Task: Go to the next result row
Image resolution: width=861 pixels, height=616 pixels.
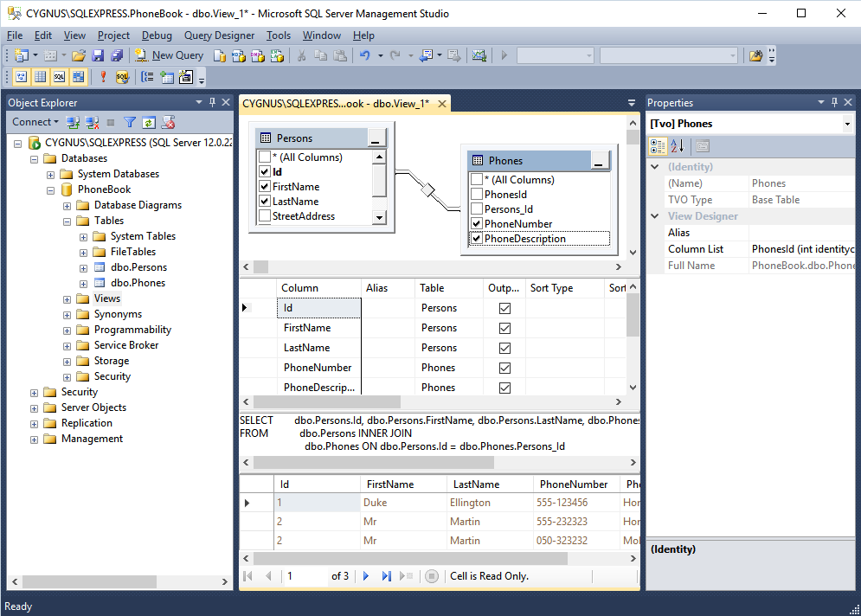Action: [x=366, y=576]
